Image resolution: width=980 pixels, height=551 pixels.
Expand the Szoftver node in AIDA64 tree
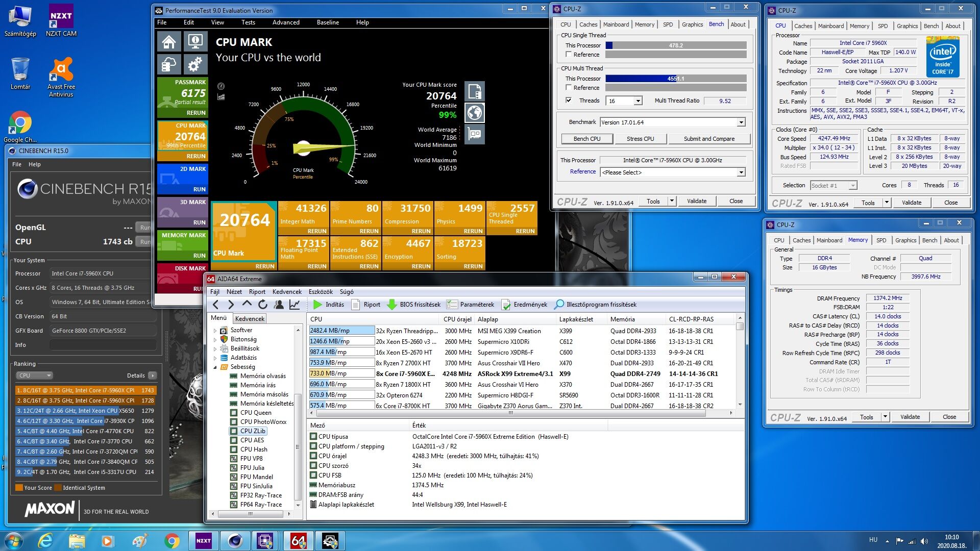click(215, 331)
